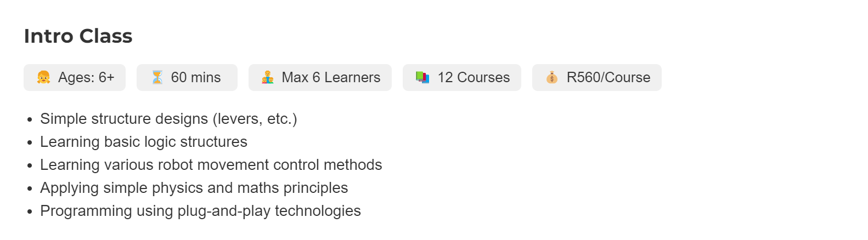Click the hourglass icon beside 60 mins
The width and height of the screenshot is (868, 240).
click(x=157, y=77)
